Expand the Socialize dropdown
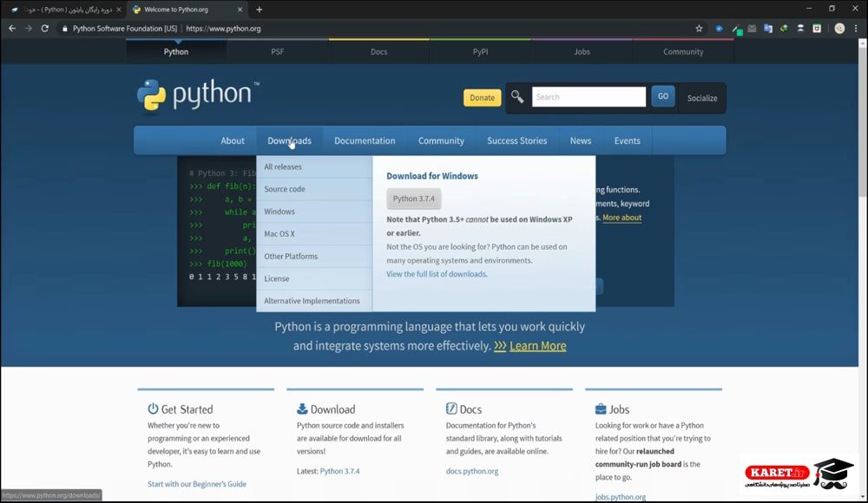 click(702, 98)
